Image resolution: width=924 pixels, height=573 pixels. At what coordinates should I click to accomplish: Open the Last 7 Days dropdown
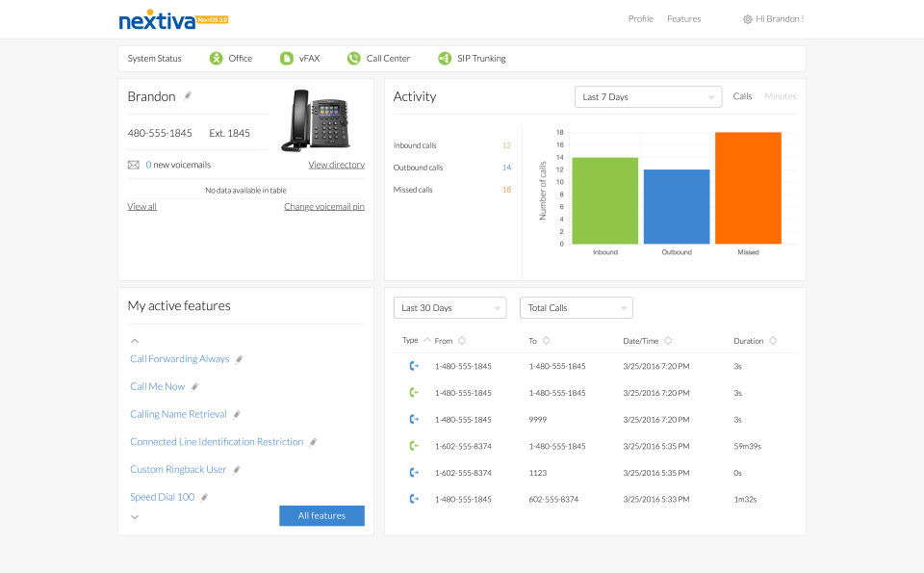(648, 96)
